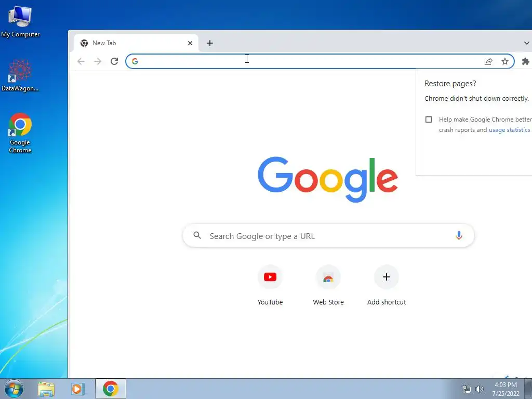Check Help make Google Chrome better box
532x399 pixels.
[x=429, y=119]
